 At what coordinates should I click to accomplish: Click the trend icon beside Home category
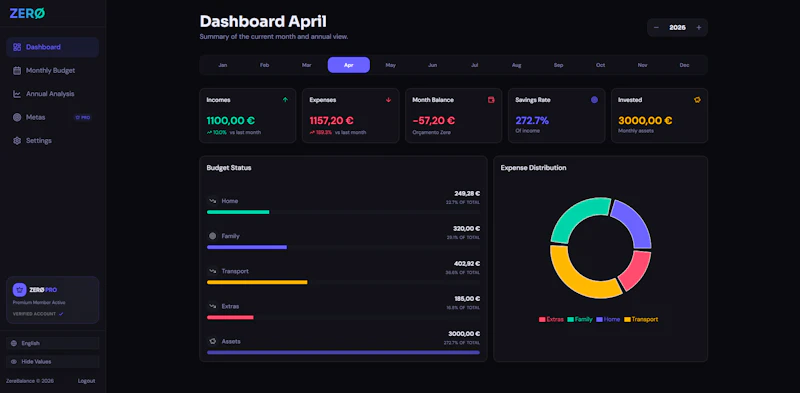click(x=212, y=201)
